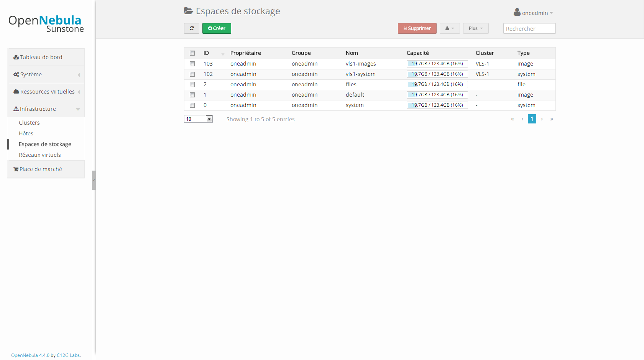Screen dimensions: 644x360
Task: Refresh the datastore list
Action: [x=192, y=28]
